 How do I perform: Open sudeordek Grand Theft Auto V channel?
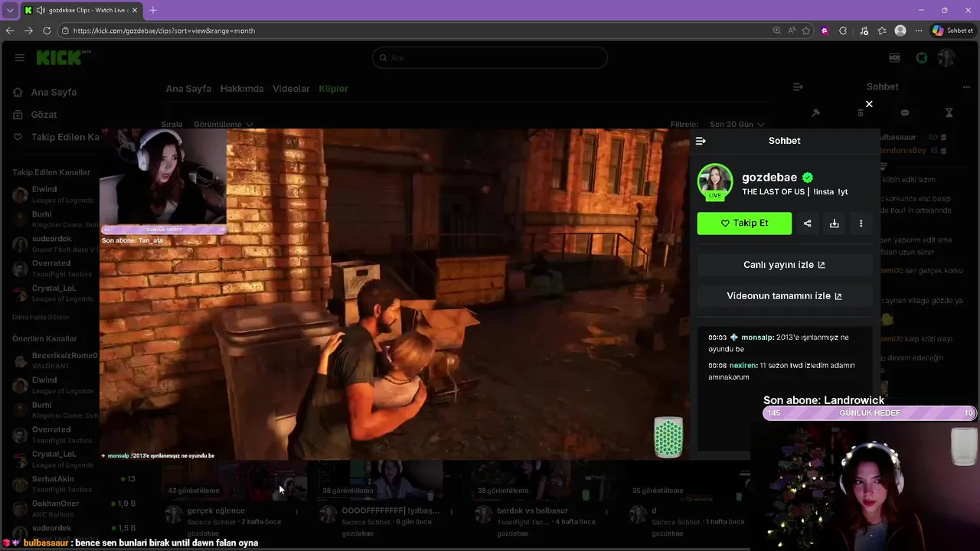tap(55, 244)
